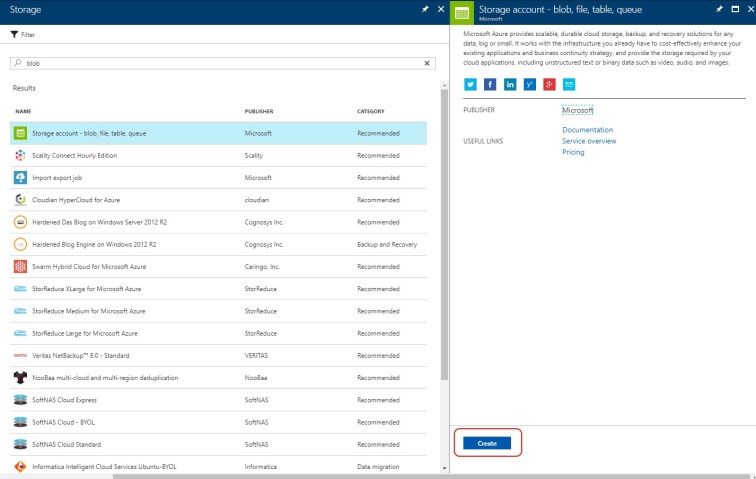
Task: Select the StorReduce Medium icon
Action: point(20,311)
